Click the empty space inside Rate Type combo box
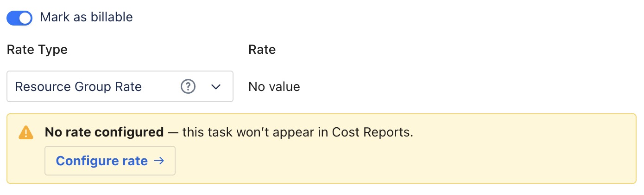The image size is (644, 195). 160,87
